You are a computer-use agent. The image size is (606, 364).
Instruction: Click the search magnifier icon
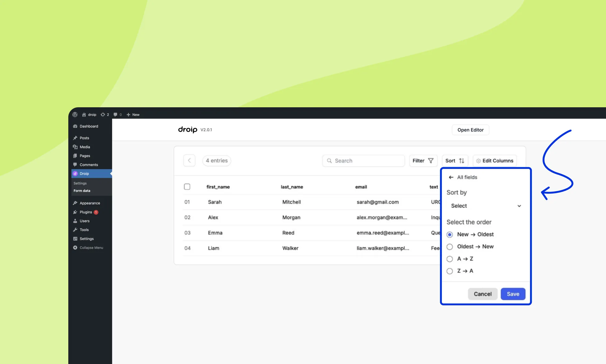[x=329, y=161]
